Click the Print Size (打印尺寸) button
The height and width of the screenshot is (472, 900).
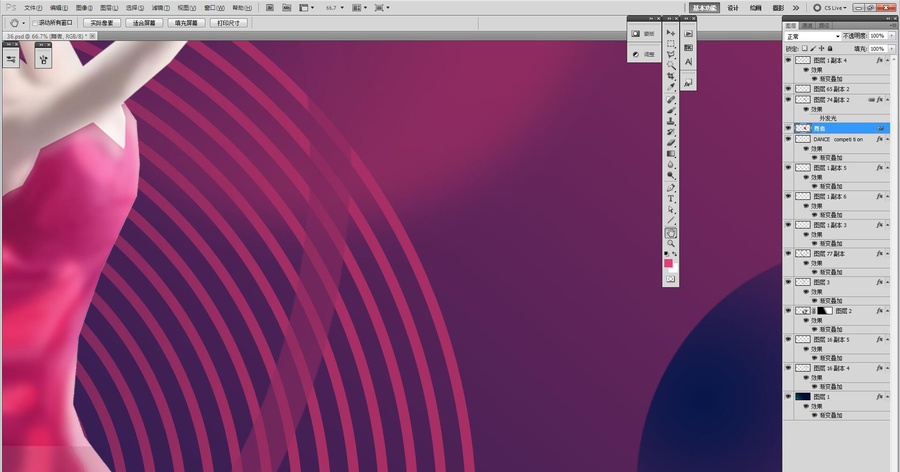click(x=228, y=23)
